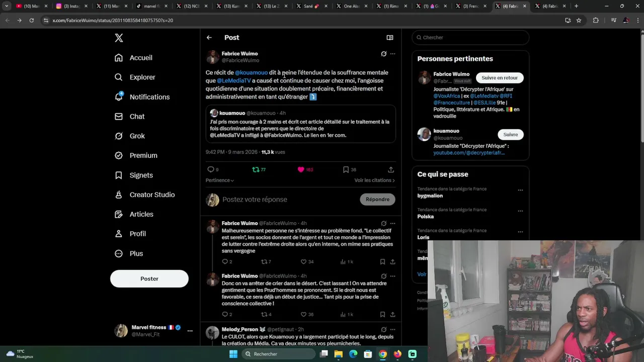Open more options for Polska trend
Image resolution: width=644 pixels, height=362 pixels.
pyautogui.click(x=520, y=211)
